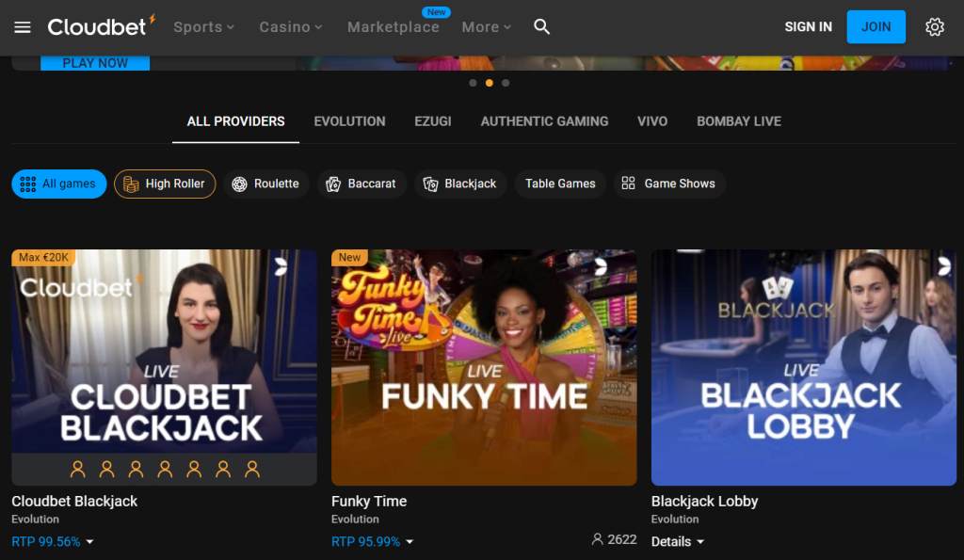964x560 pixels.
Task: Click Evolution provider under Blackjack Lobby
Action: coord(674,520)
